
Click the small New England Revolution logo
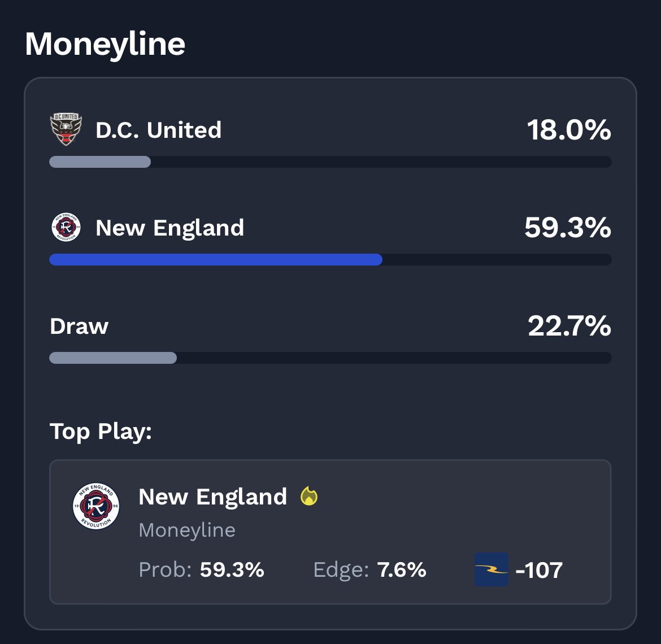pos(66,228)
